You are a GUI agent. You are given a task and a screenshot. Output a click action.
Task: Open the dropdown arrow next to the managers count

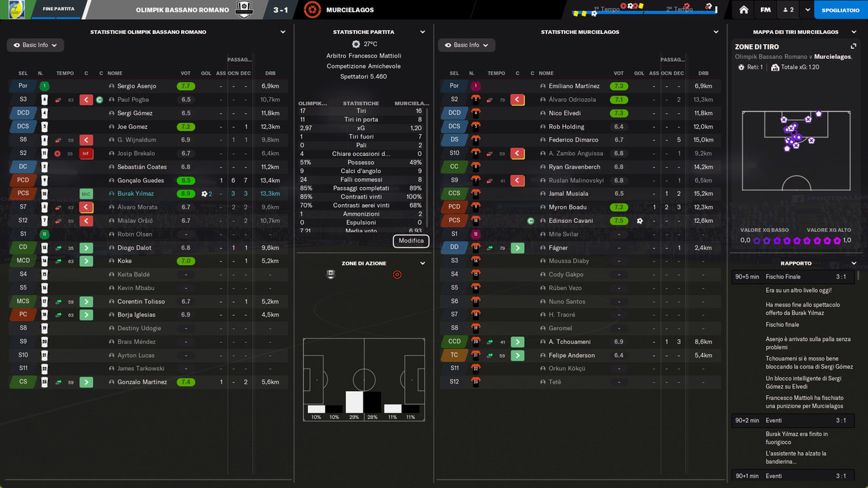pos(808,10)
